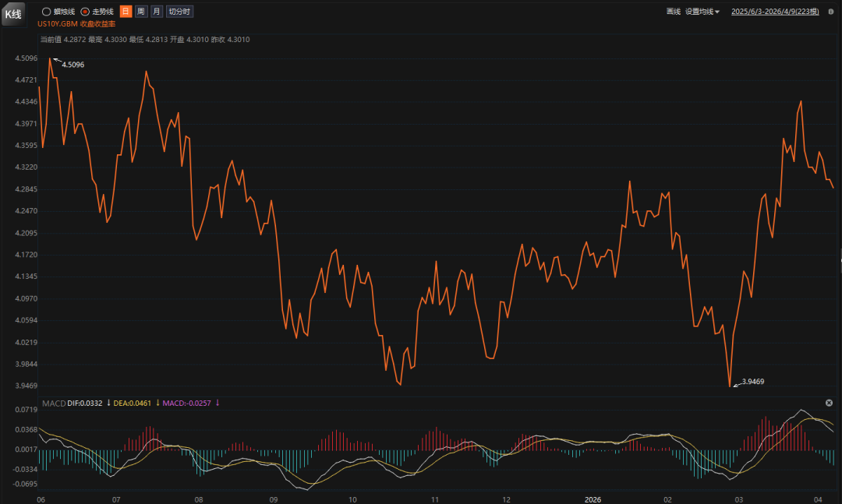Click the DEA down arrow indicator
Image resolution: width=842 pixels, height=504 pixels.
pos(157,403)
